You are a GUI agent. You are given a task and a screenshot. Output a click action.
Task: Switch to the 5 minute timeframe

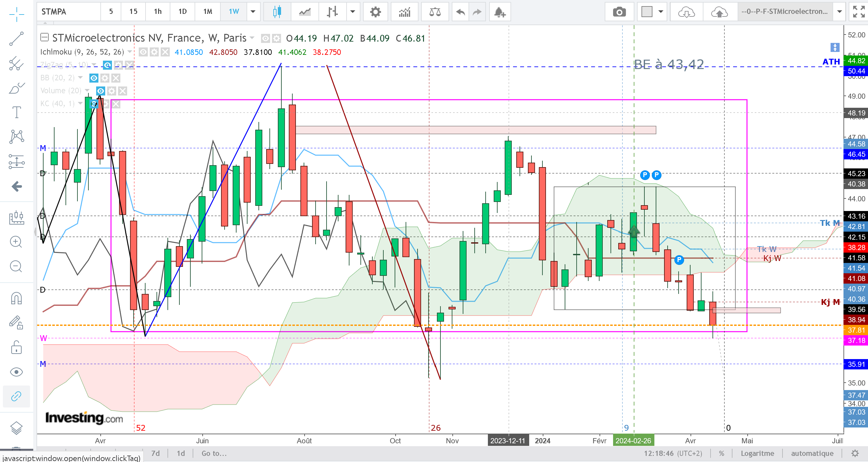click(x=111, y=12)
